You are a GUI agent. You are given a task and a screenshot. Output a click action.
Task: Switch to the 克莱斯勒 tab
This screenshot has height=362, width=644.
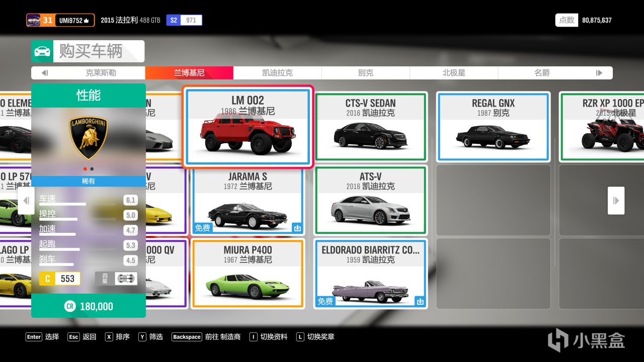(x=101, y=73)
